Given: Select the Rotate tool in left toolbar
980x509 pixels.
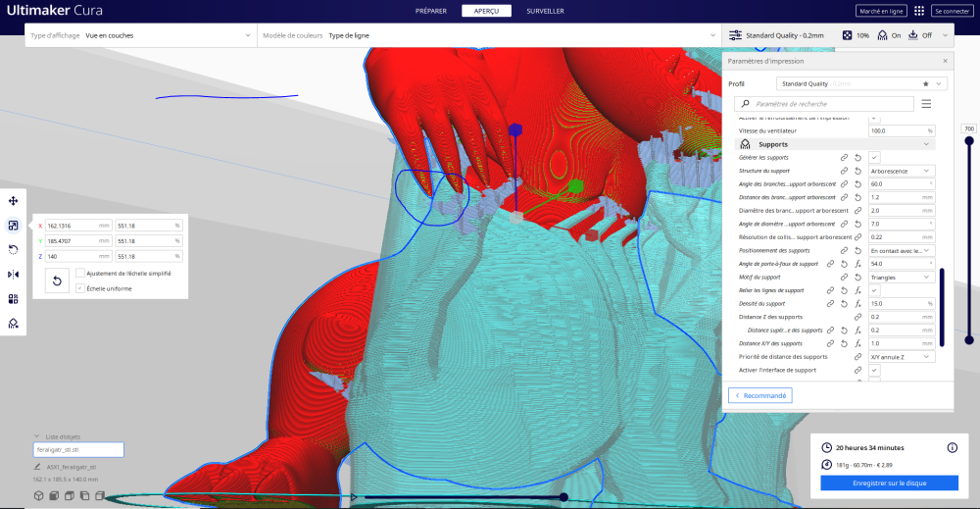Looking at the screenshot, I should 13,249.
